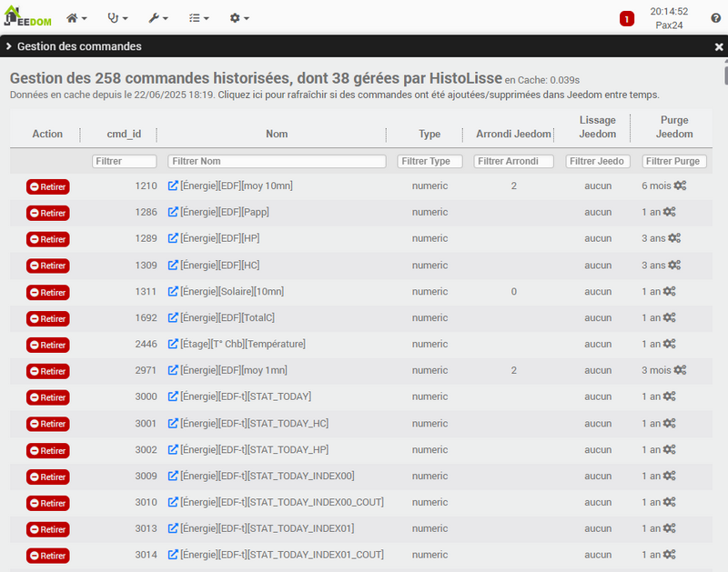The width and height of the screenshot is (728, 572).
Task: Click the dialog vertical scrollbar thumb
Action: [x=725, y=75]
